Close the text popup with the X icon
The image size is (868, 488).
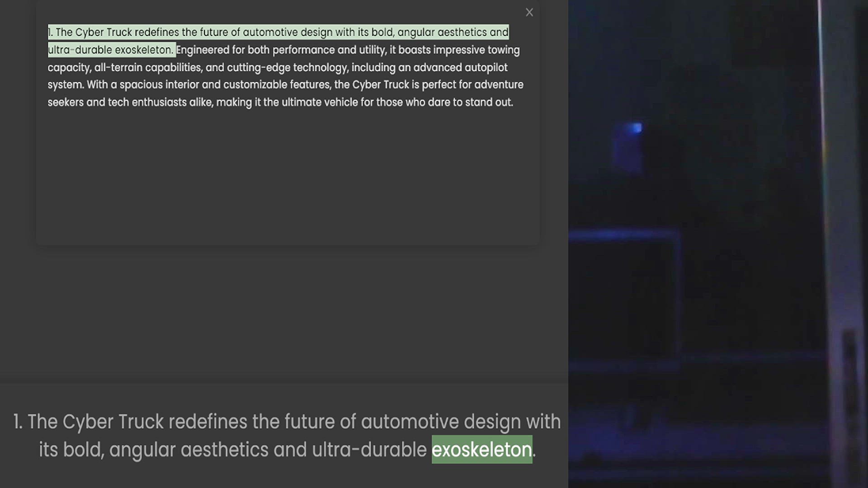point(529,13)
